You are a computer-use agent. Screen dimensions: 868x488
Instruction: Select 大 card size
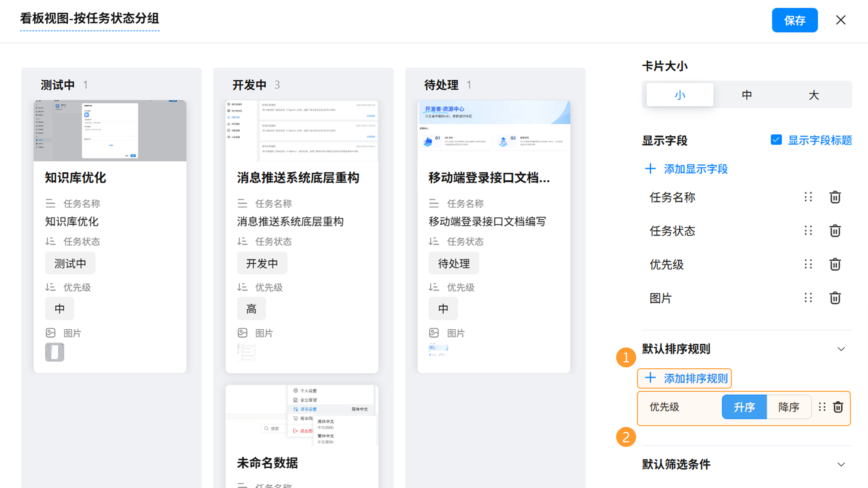814,95
